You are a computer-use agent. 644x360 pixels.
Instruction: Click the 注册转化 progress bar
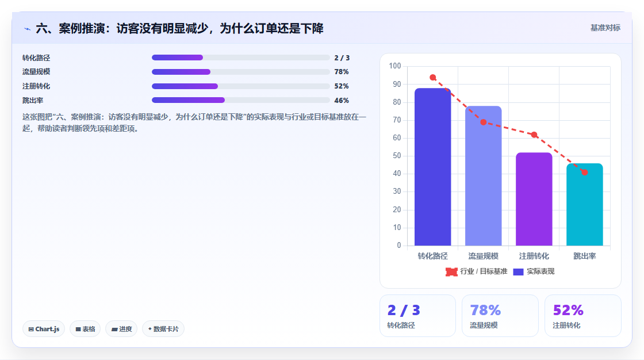(x=241, y=86)
